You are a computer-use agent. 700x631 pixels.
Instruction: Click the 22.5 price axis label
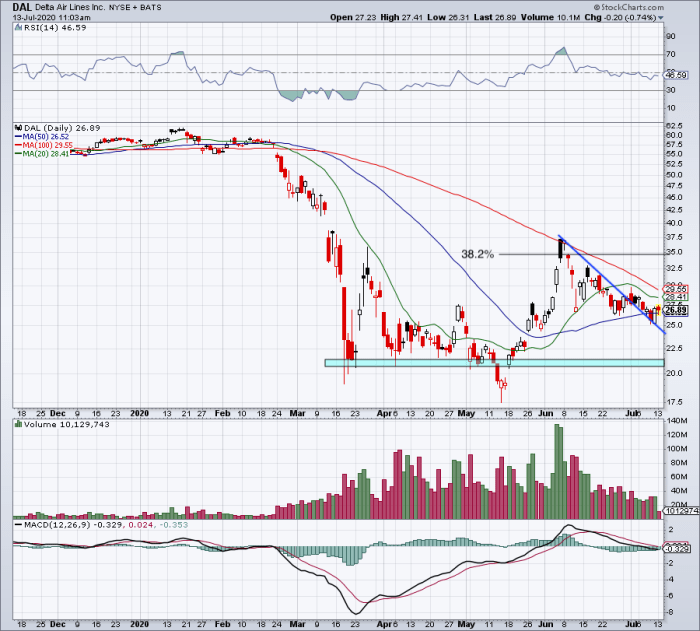pyautogui.click(x=674, y=348)
